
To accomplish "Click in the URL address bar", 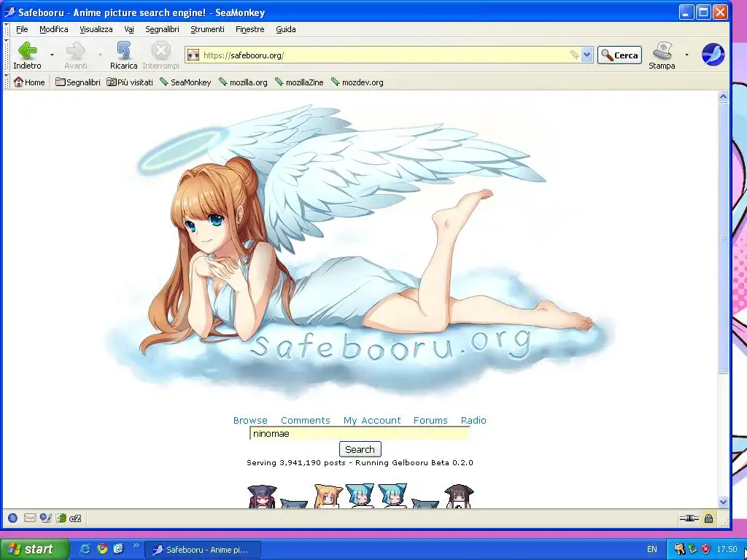I will 384,55.
